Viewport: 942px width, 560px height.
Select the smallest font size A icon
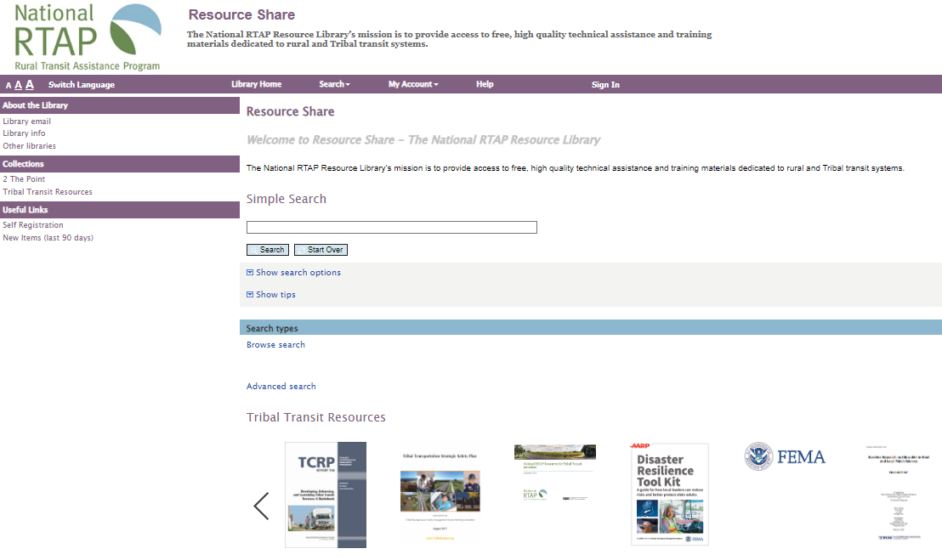[8, 85]
